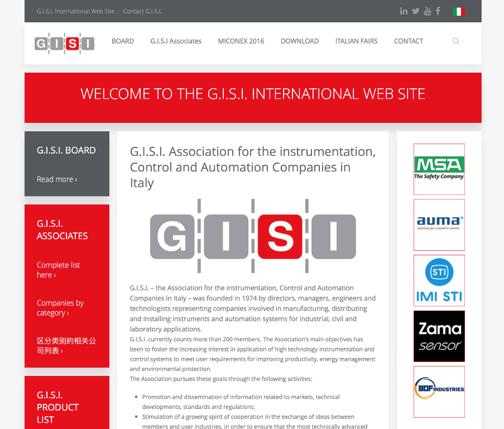
Task: Open the DOWNLOAD menu
Action: (300, 41)
